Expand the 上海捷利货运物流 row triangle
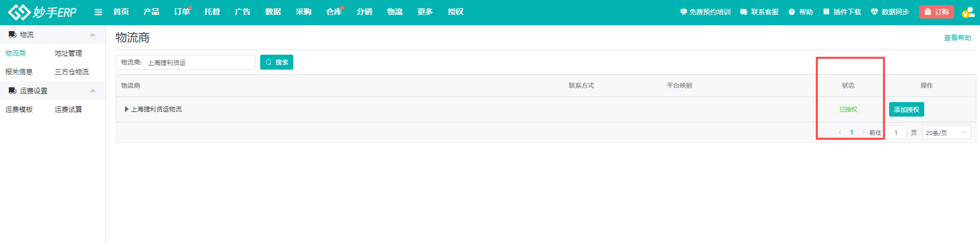 (127, 109)
